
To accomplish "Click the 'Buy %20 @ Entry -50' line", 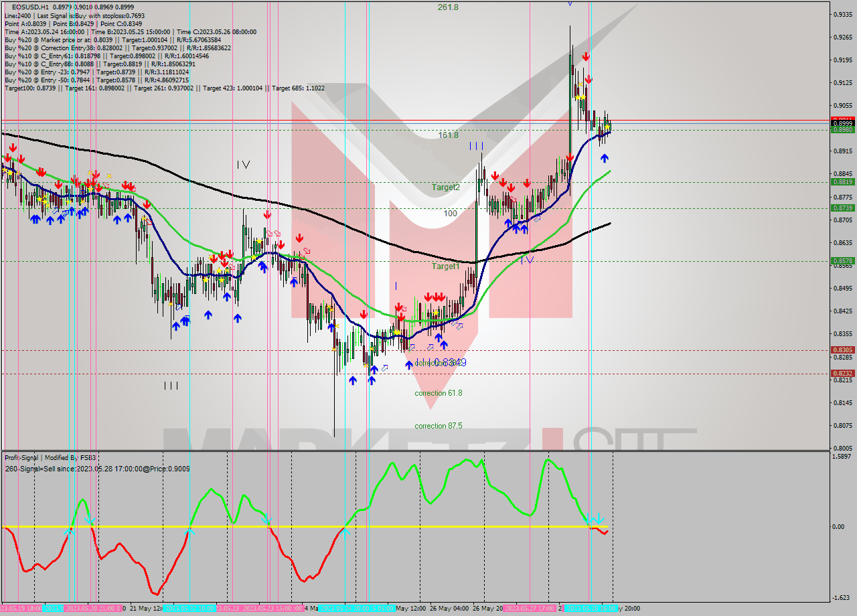I will tap(97, 80).
